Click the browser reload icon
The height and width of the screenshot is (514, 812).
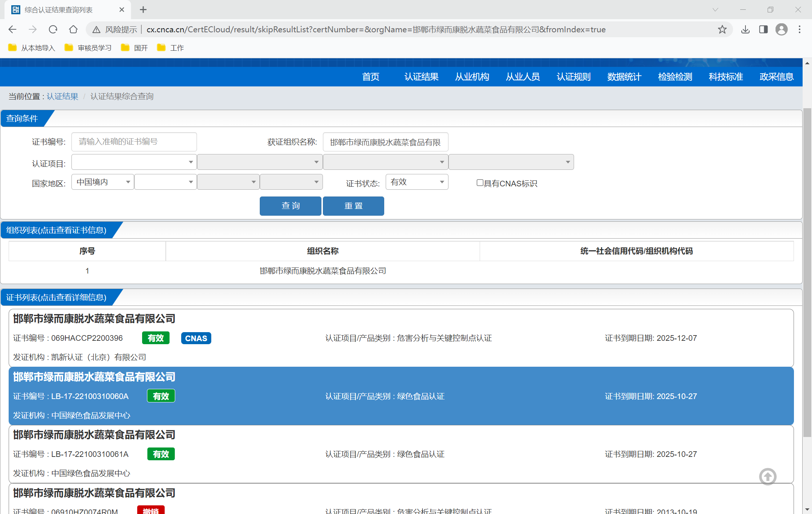click(53, 29)
